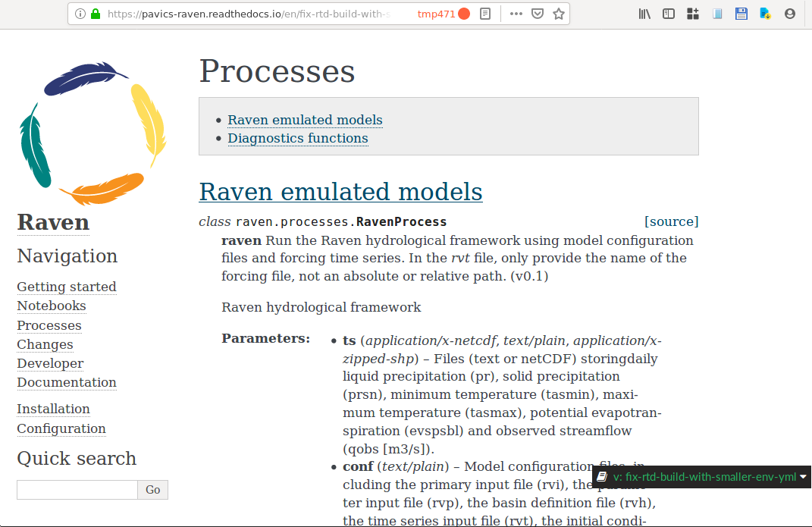Select Processes in the navigation sidebar

click(49, 325)
